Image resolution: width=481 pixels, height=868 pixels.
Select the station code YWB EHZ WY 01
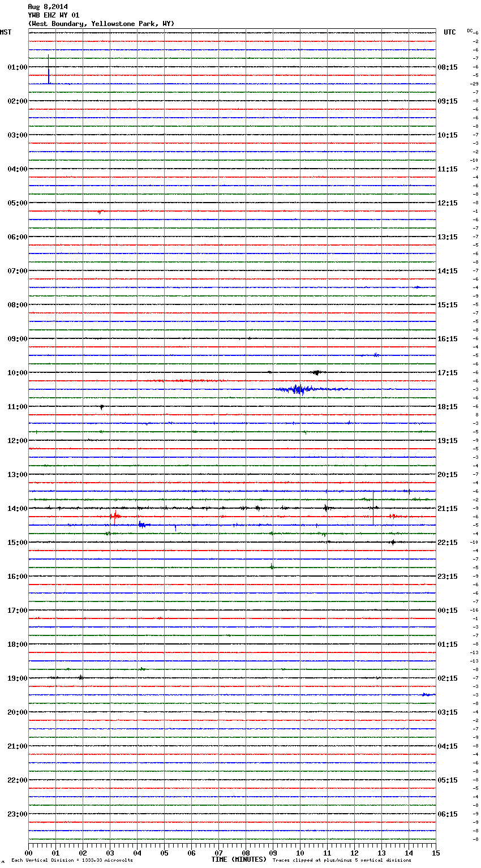pos(54,15)
